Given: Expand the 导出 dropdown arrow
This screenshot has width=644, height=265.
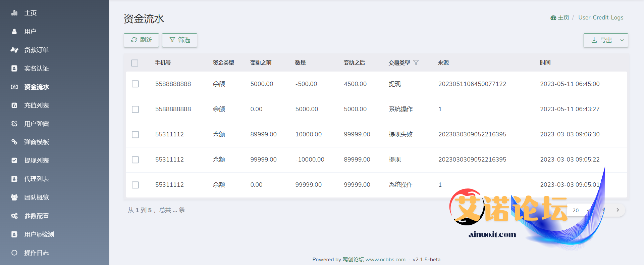Looking at the screenshot, I should point(622,40).
